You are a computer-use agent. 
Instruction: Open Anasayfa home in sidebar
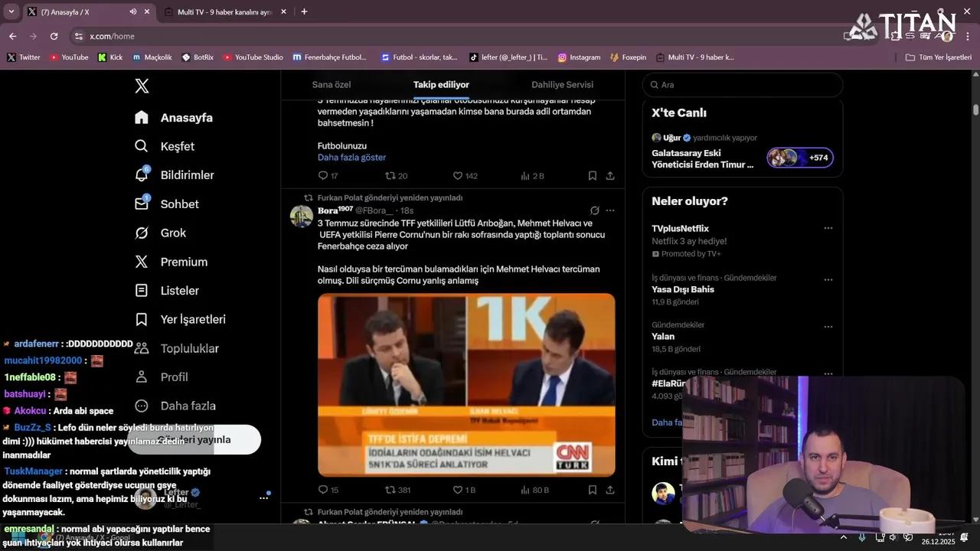pos(174,118)
